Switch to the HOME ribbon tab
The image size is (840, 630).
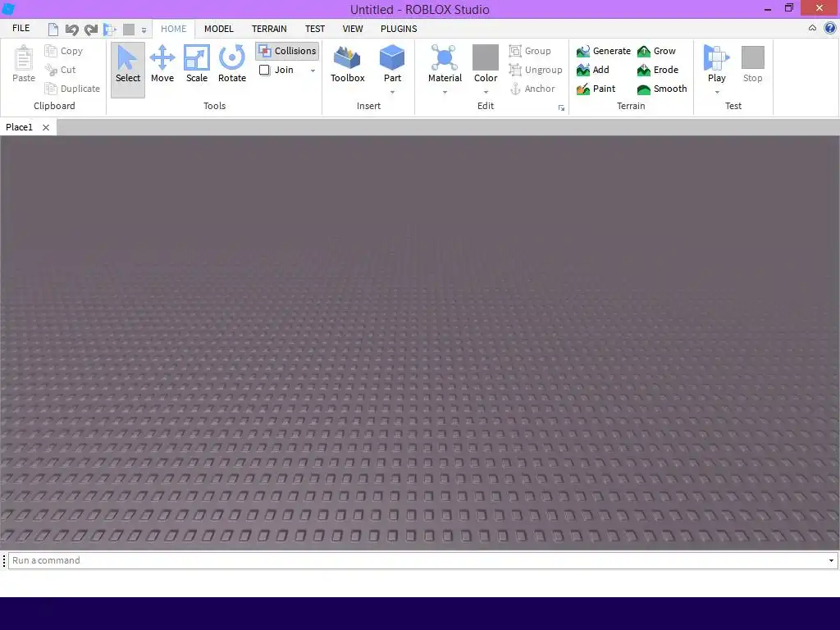click(x=174, y=29)
